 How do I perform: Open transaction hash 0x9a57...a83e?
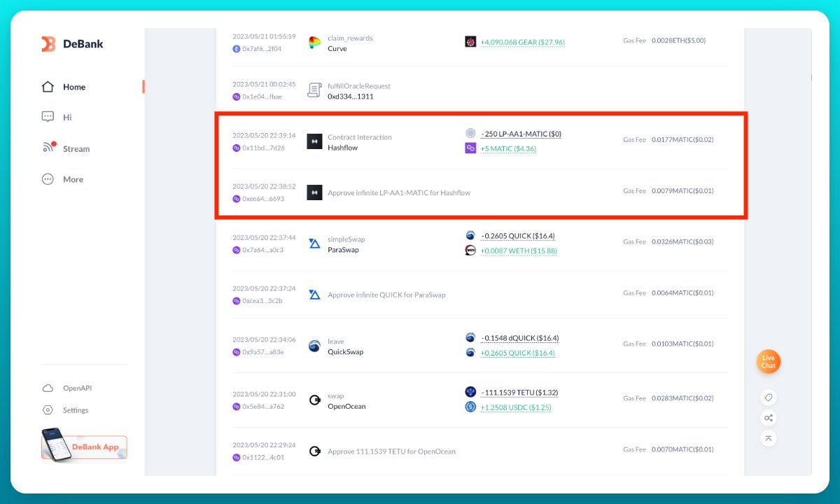(x=263, y=352)
